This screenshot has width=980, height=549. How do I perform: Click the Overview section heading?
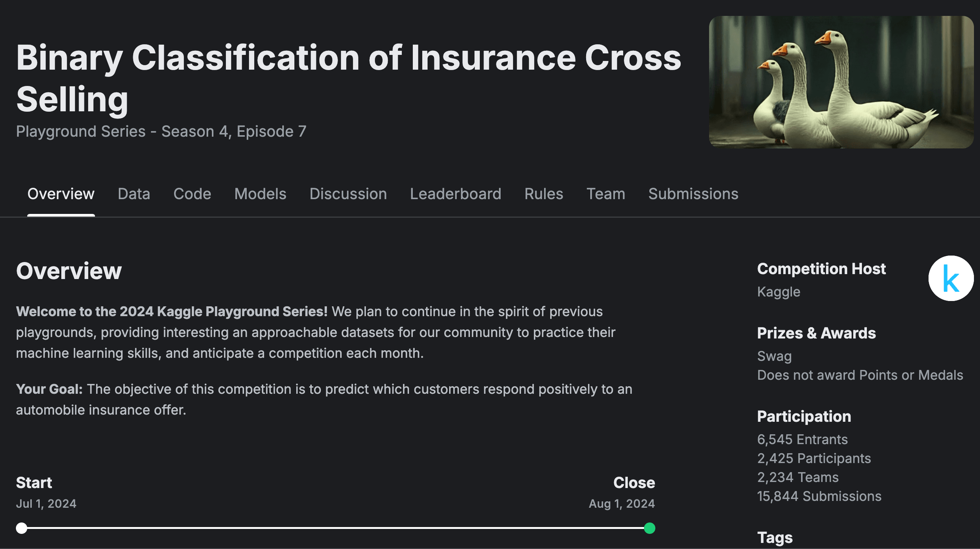[69, 271]
